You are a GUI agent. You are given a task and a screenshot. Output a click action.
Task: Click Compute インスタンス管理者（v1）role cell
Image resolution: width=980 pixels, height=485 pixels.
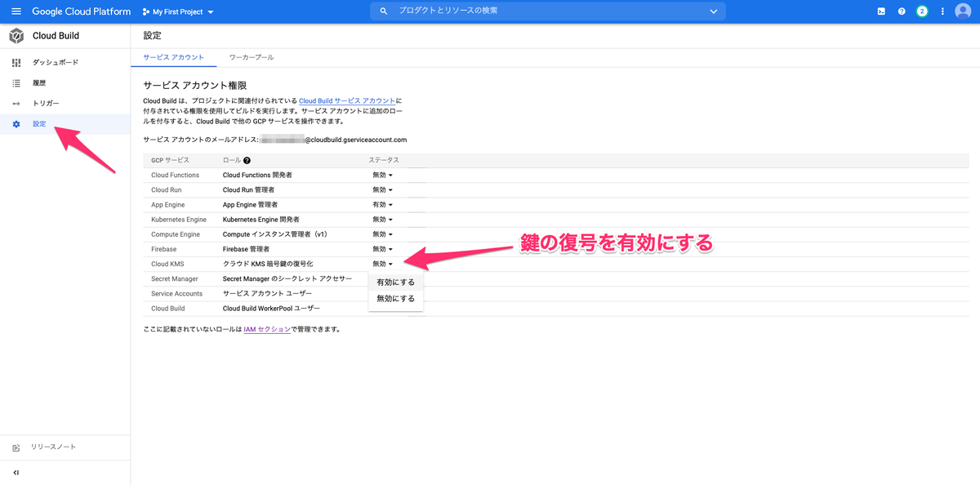click(274, 234)
